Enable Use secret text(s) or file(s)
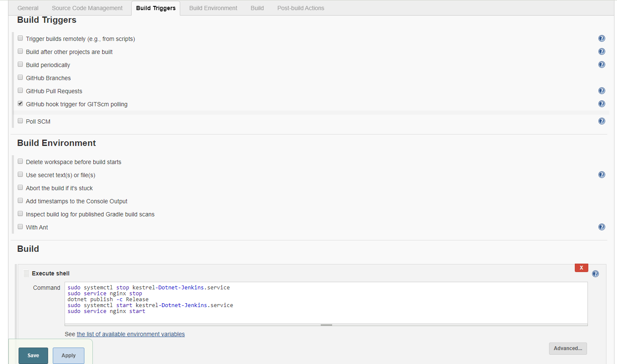 20,174
